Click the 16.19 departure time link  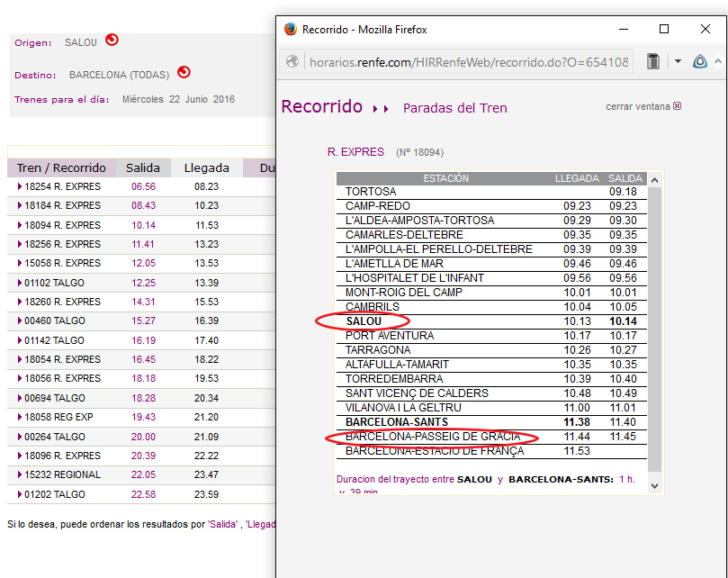(143, 340)
